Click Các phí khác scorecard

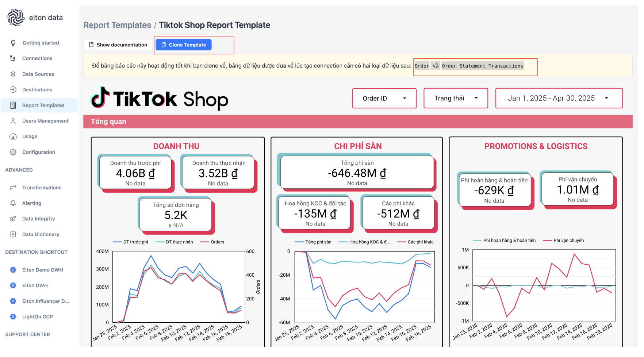click(x=398, y=213)
